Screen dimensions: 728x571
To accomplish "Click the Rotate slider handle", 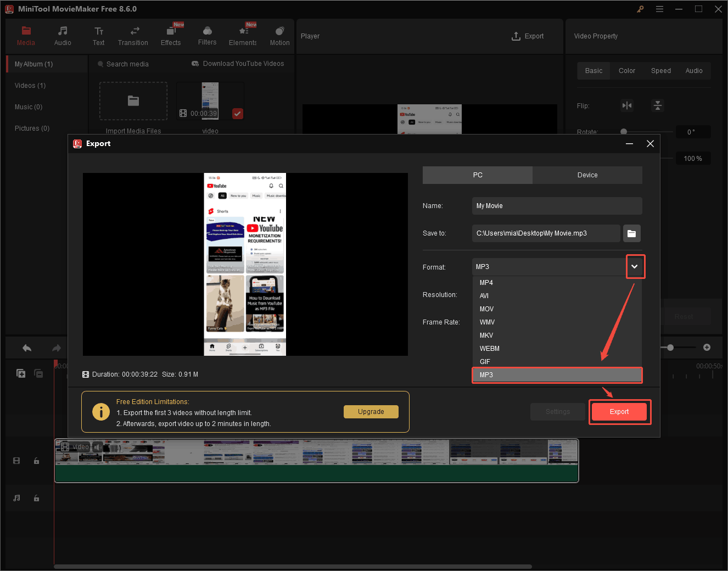I will (624, 132).
